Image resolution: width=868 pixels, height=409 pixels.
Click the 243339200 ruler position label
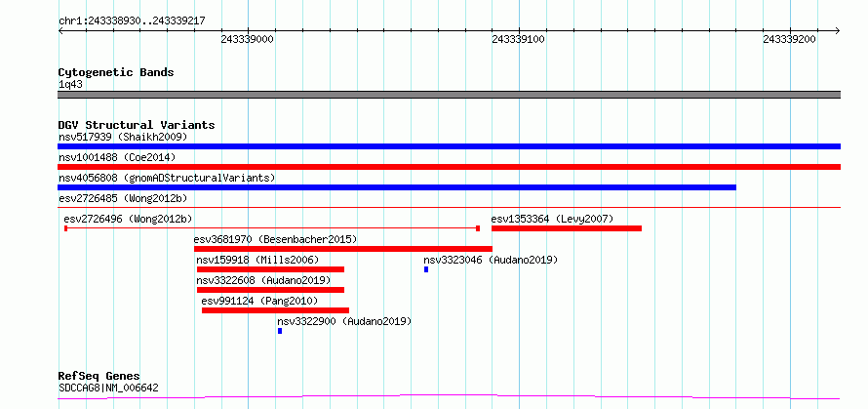tap(789, 39)
